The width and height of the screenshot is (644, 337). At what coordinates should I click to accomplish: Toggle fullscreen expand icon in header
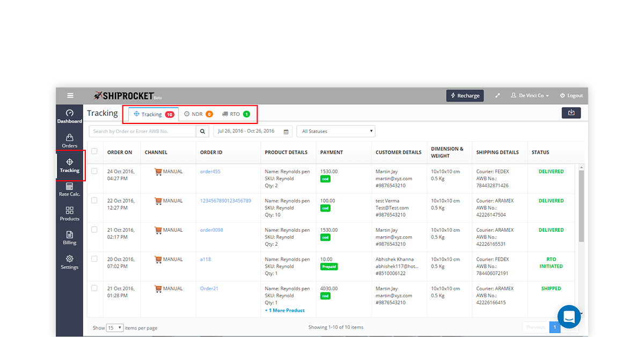(497, 96)
